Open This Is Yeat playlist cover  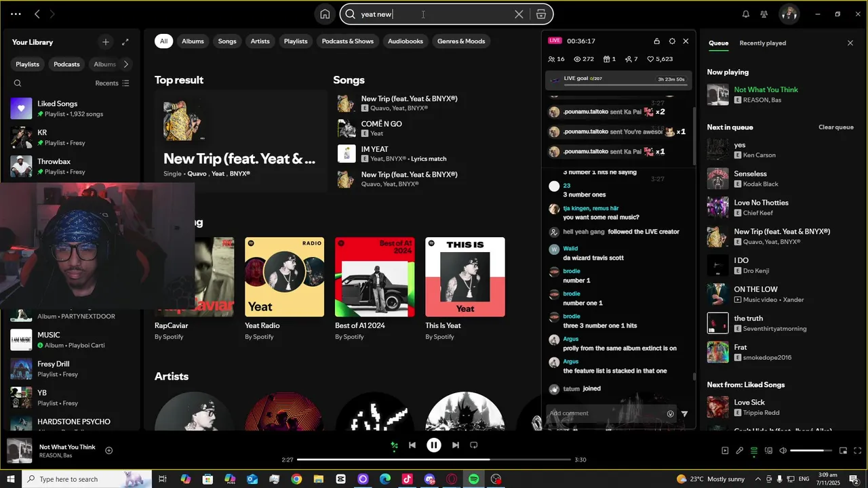tap(465, 277)
